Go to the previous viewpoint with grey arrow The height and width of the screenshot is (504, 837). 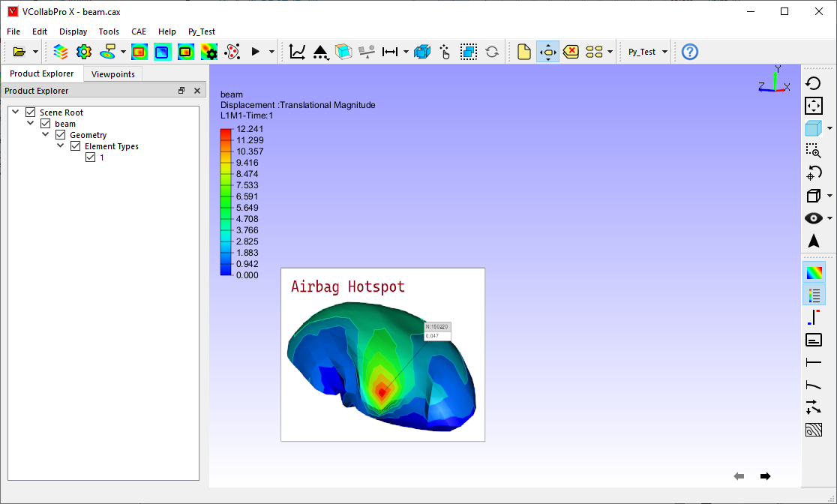click(739, 476)
